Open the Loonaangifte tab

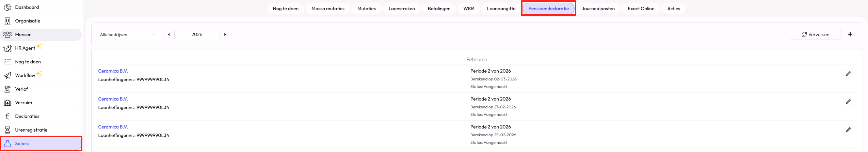point(501,9)
